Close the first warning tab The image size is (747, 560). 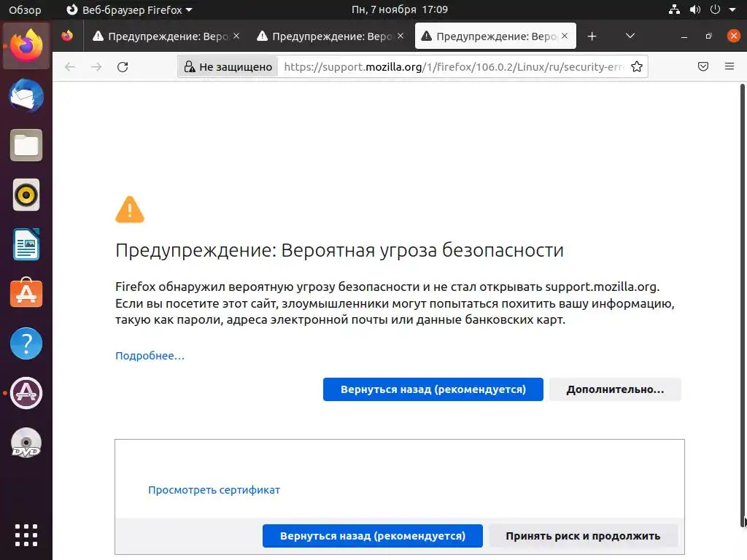click(236, 36)
